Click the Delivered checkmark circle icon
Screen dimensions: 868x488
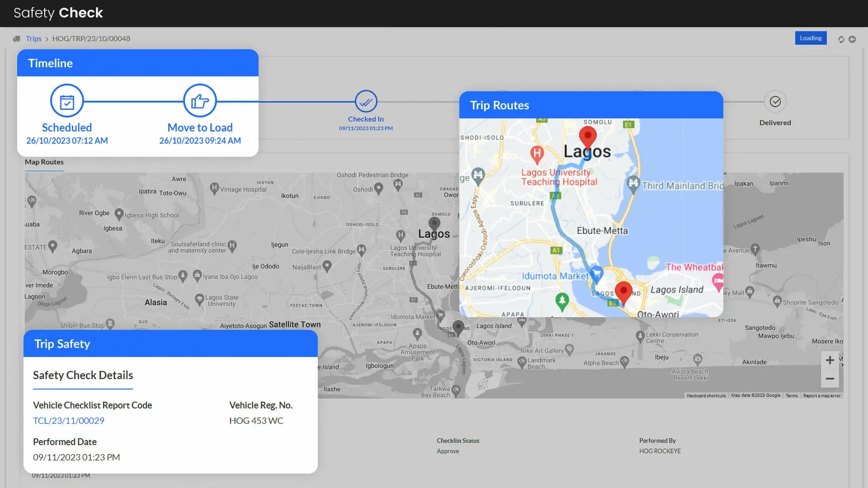click(775, 102)
